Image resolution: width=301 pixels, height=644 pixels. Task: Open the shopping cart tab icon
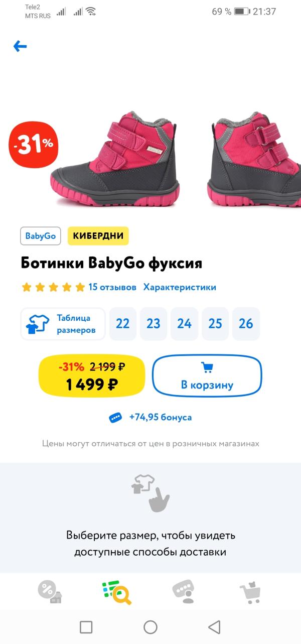[250, 592]
